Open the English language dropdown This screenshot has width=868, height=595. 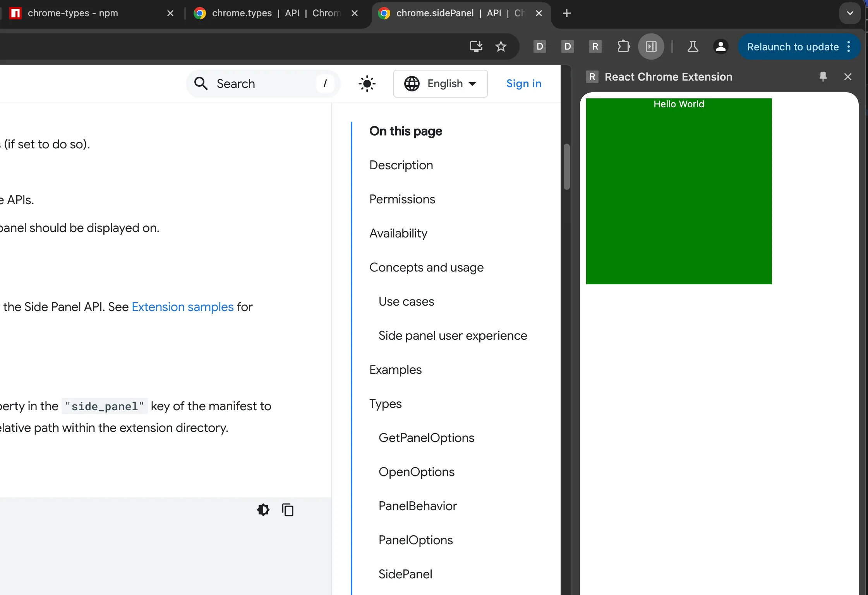click(x=440, y=83)
